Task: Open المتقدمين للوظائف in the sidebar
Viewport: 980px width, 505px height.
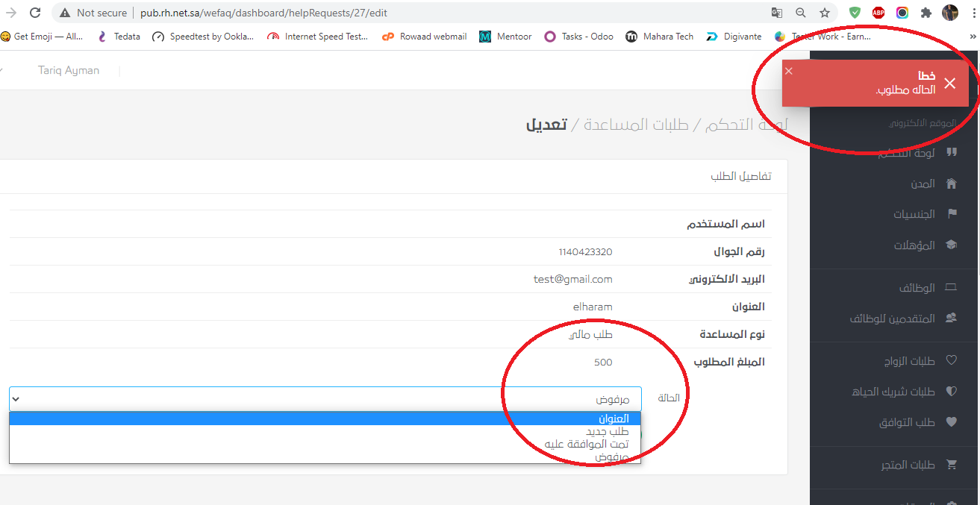Action: (892, 319)
